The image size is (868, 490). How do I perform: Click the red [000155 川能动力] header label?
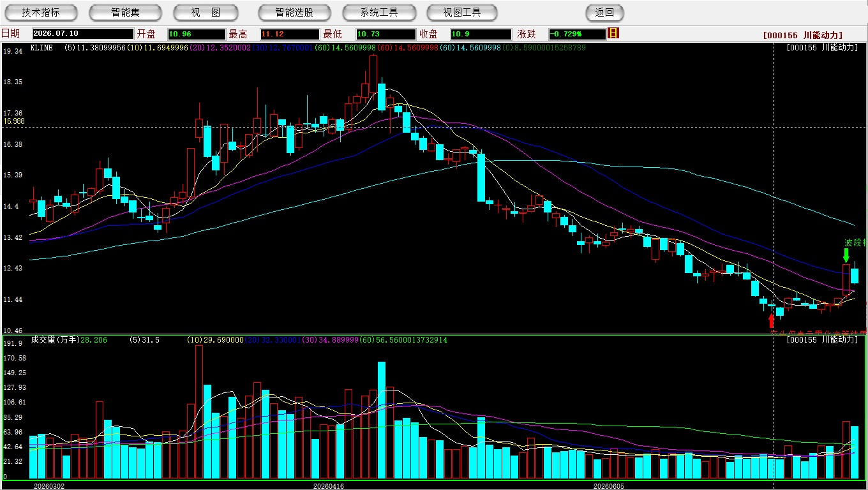pyautogui.click(x=803, y=35)
